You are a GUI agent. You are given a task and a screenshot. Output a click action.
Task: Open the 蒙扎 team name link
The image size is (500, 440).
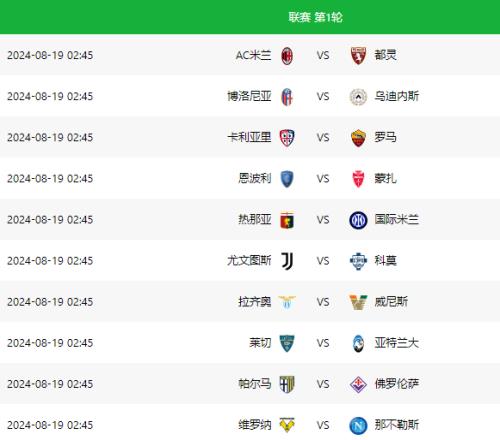(385, 178)
